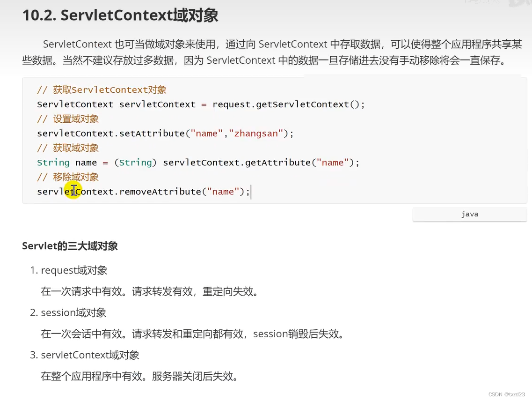Select the line calling getServletContext()
Viewport: 532px width, 401px height.
click(x=200, y=104)
